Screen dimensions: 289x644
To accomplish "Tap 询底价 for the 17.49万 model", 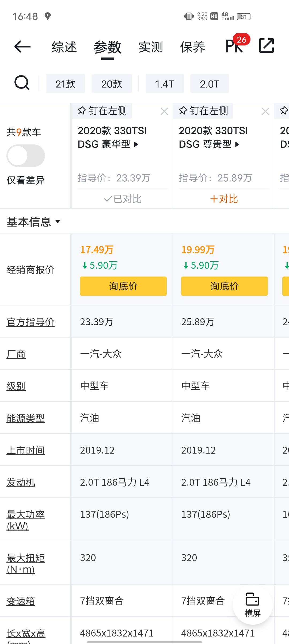I will click(x=123, y=286).
